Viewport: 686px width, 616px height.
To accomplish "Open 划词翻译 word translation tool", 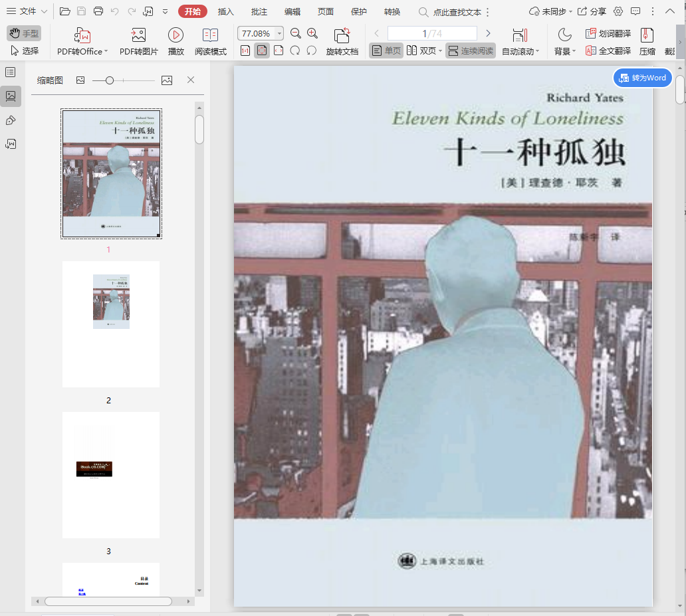I will click(x=608, y=34).
